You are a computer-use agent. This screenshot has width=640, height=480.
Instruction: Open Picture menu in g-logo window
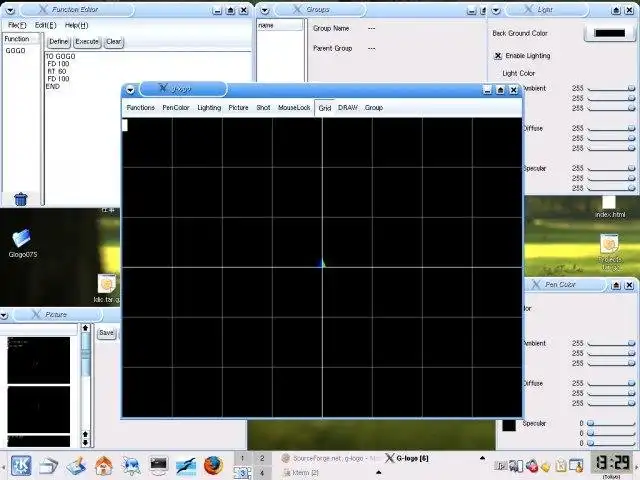tap(238, 108)
